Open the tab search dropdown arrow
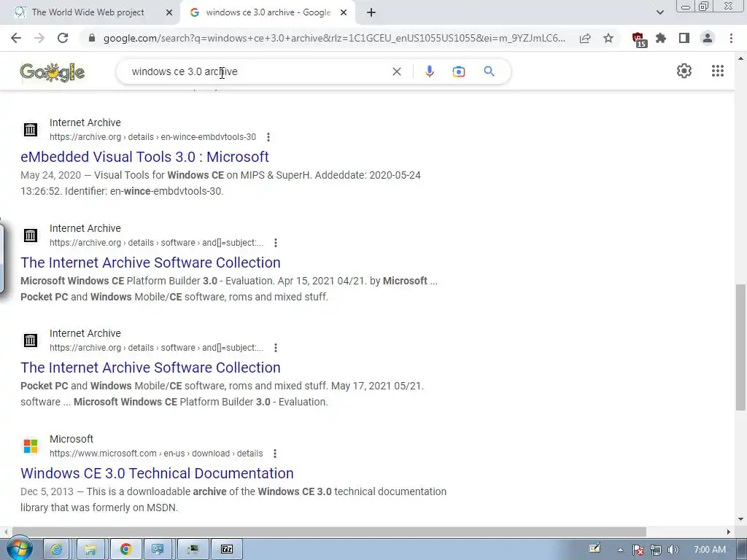This screenshot has width=747, height=560. point(659,12)
